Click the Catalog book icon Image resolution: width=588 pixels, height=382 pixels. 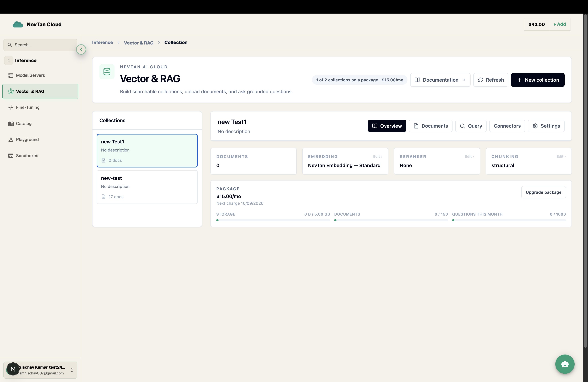(x=11, y=123)
